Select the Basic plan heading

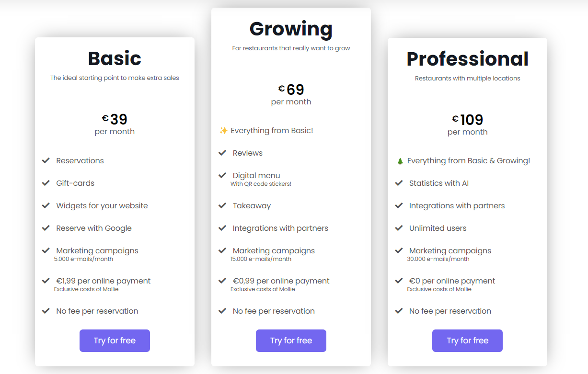115,58
